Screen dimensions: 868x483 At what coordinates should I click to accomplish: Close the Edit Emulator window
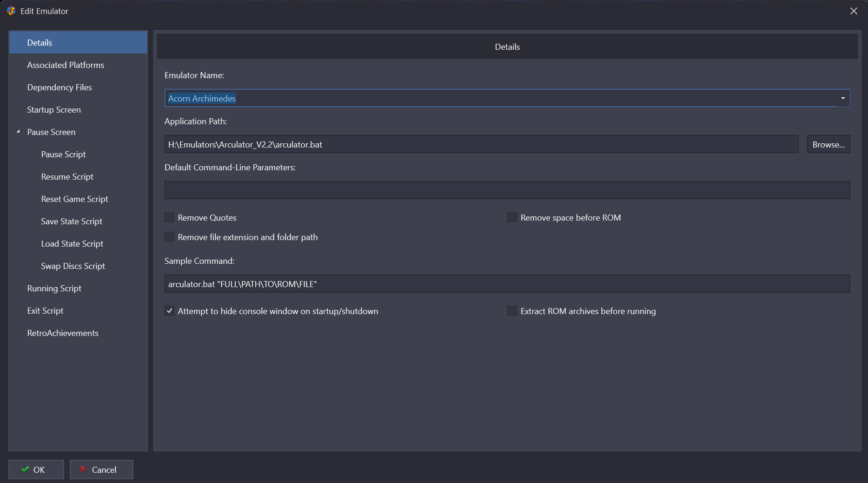point(854,11)
